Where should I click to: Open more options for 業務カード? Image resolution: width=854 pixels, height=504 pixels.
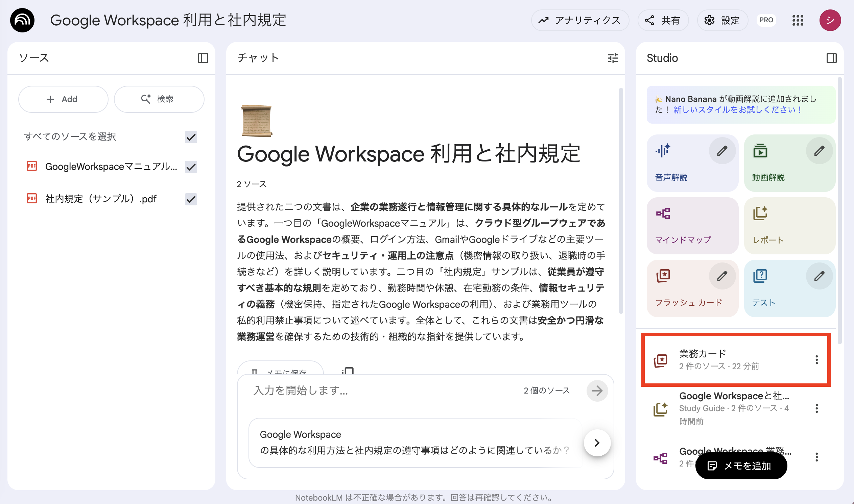coord(816,360)
